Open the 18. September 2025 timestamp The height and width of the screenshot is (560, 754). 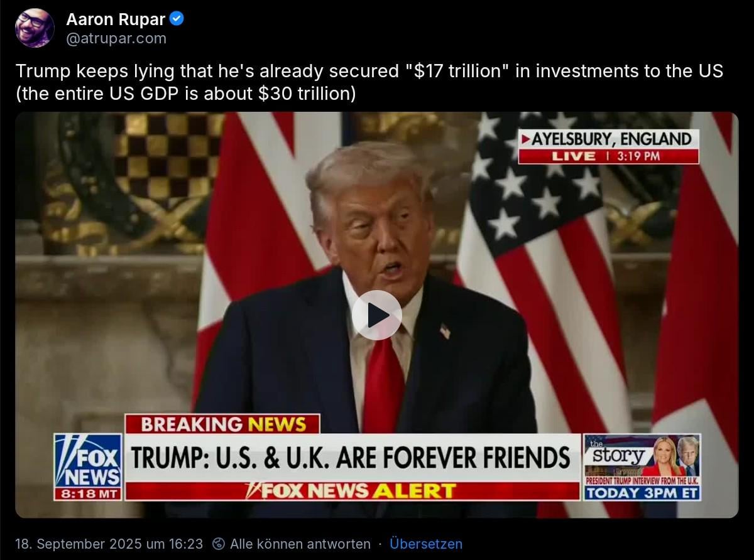(109, 544)
